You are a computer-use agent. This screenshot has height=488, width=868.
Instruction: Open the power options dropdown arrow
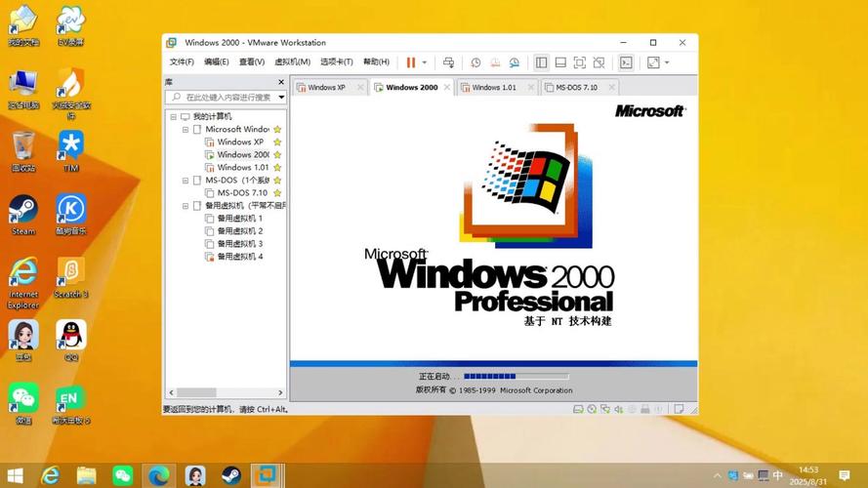tap(425, 62)
